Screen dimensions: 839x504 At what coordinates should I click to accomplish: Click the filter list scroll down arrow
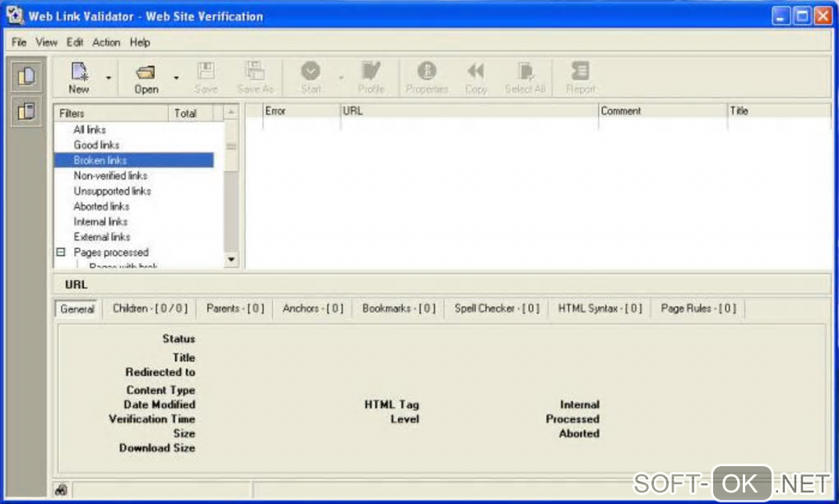click(231, 260)
